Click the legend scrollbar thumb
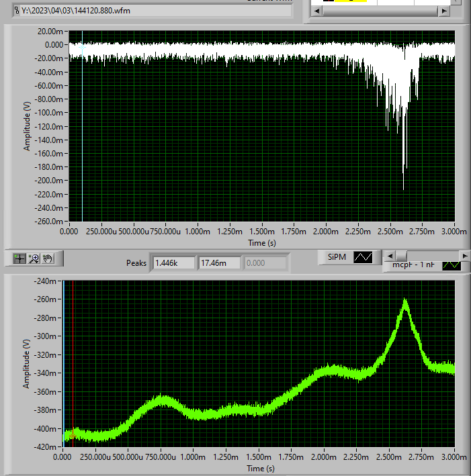The image size is (471, 476). click(401, 256)
